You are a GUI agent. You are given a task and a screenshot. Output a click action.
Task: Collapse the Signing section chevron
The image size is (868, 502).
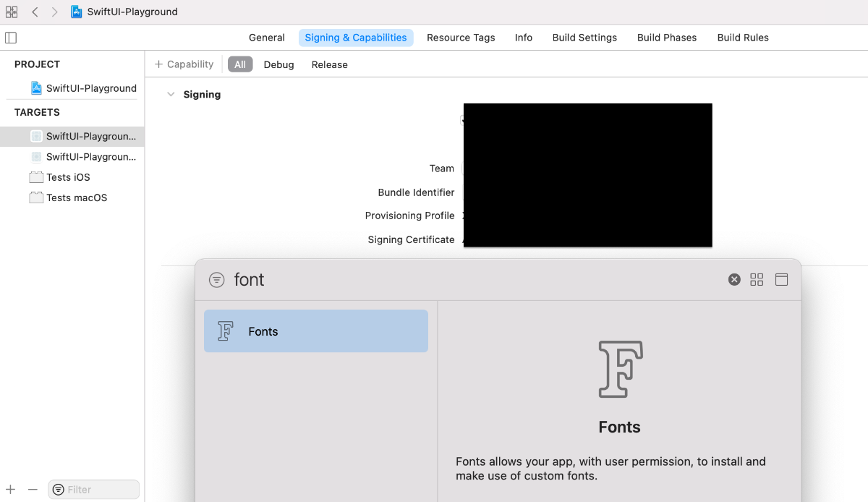pyautogui.click(x=171, y=94)
